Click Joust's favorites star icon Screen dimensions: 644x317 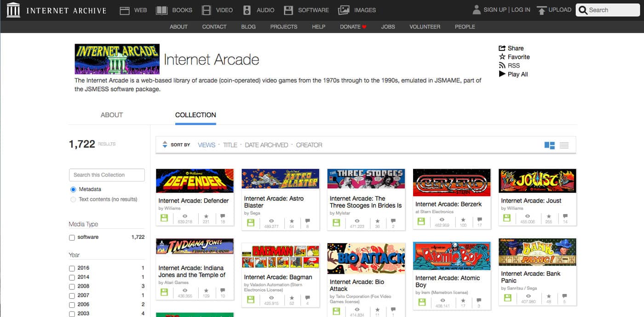549,216
